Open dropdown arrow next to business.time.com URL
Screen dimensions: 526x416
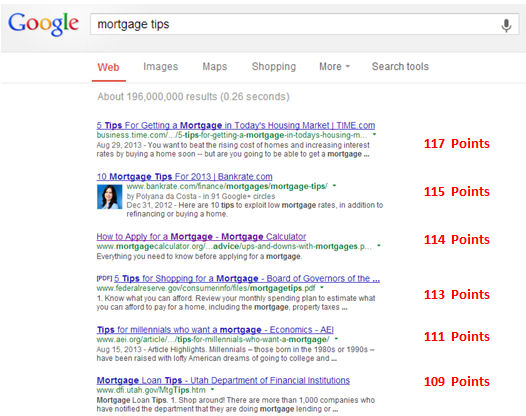coord(374,135)
